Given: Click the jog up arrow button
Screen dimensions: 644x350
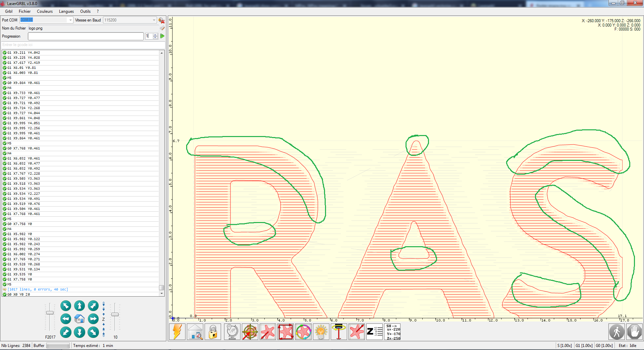Looking at the screenshot, I should [79, 306].
